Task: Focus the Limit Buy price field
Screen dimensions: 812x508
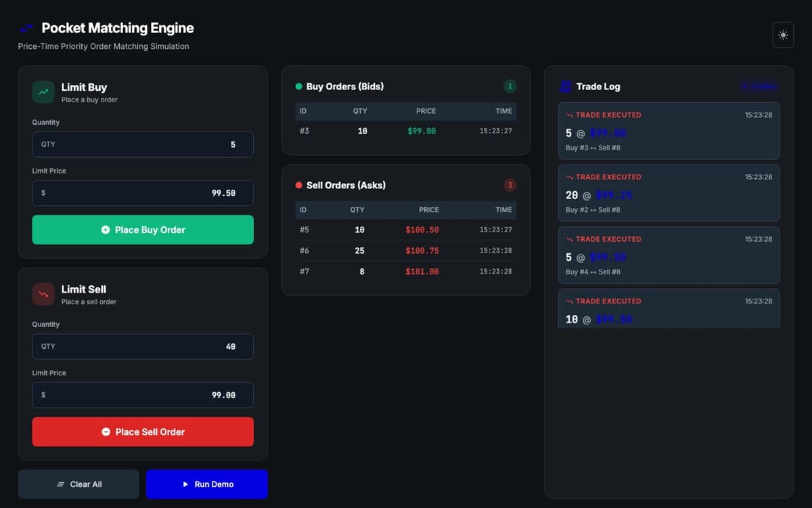Action: click(x=143, y=193)
